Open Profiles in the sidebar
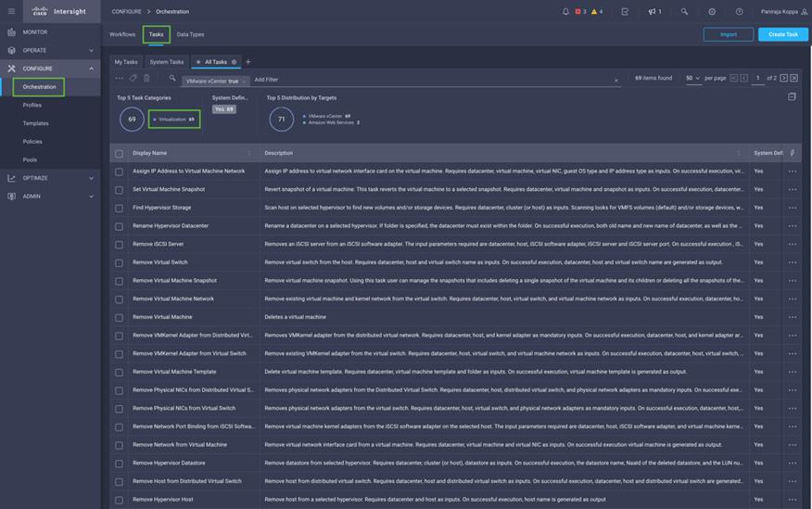This screenshot has width=812, height=509. pyautogui.click(x=32, y=105)
